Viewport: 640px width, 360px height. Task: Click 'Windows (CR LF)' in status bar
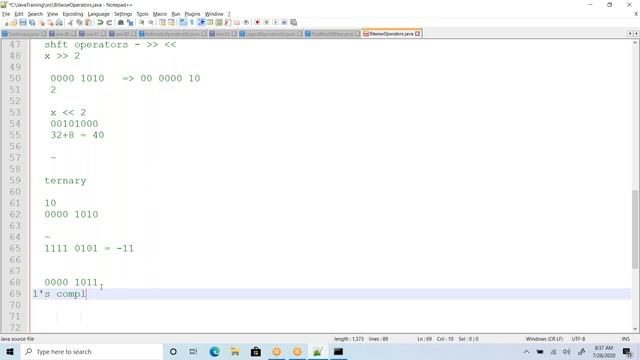[544, 339]
